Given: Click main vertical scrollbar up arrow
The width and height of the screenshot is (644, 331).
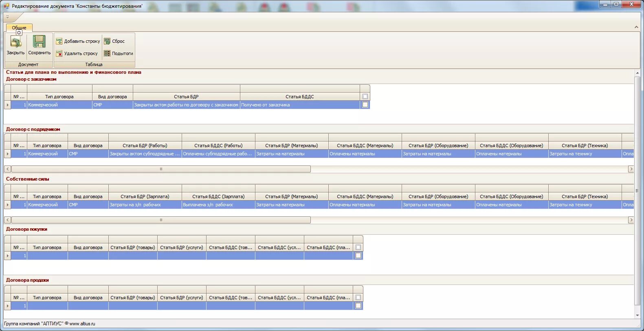Looking at the screenshot, I should pos(637,73).
